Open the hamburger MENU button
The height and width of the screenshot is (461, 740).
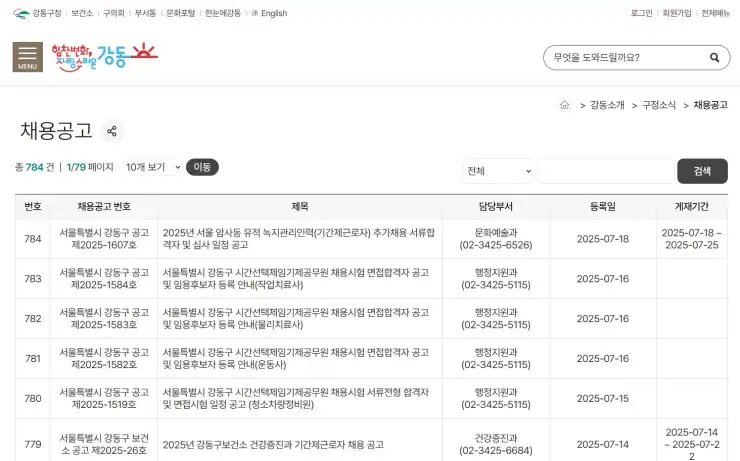pos(27,57)
